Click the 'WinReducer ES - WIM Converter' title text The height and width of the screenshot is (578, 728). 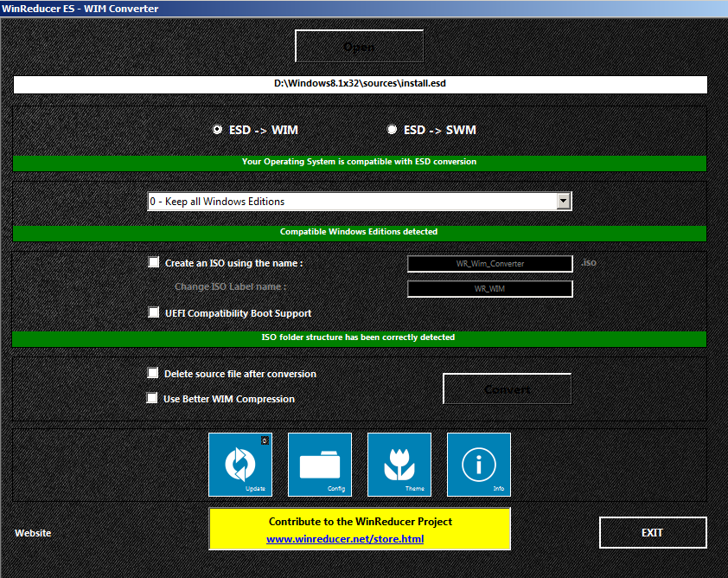tap(80, 9)
